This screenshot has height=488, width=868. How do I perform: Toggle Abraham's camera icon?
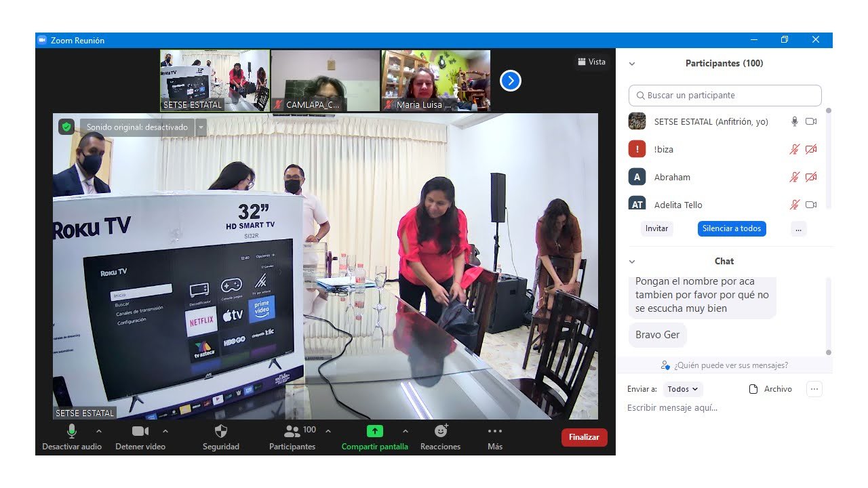click(811, 177)
